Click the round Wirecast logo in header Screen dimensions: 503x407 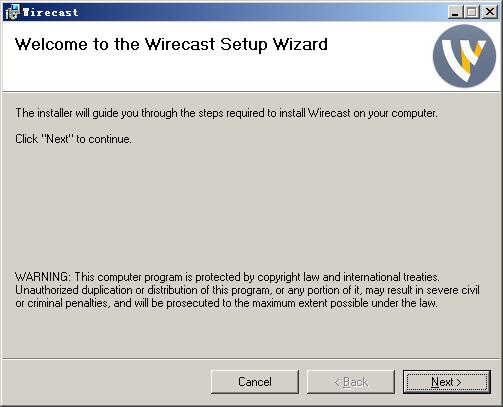(x=464, y=56)
